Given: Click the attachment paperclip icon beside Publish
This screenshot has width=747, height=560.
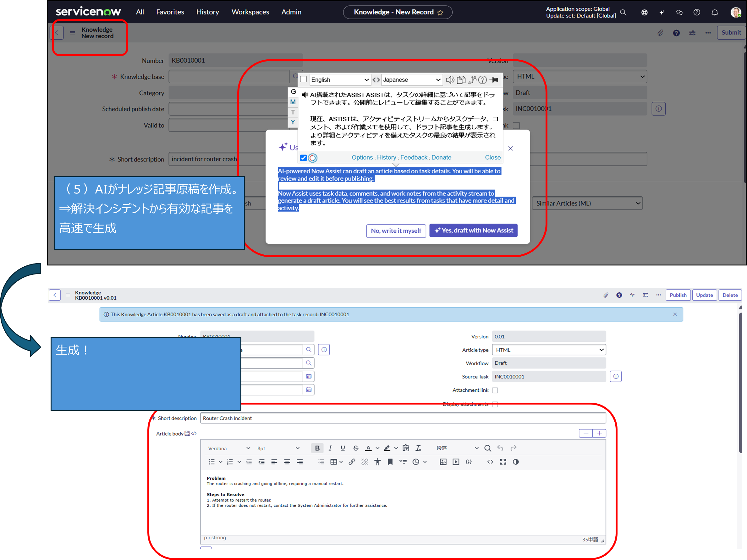Looking at the screenshot, I should (606, 295).
